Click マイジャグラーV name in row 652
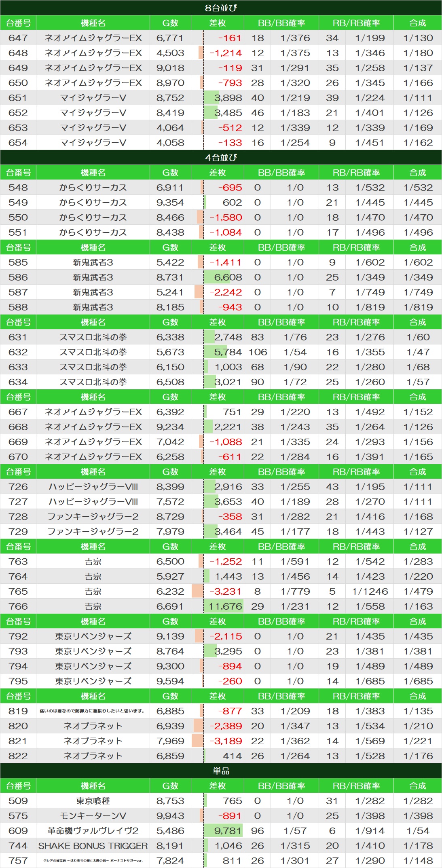This screenshot has height=868, width=442. click(93, 113)
